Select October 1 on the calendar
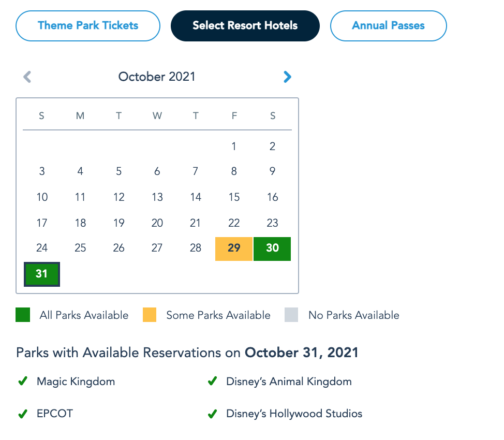 234,146
